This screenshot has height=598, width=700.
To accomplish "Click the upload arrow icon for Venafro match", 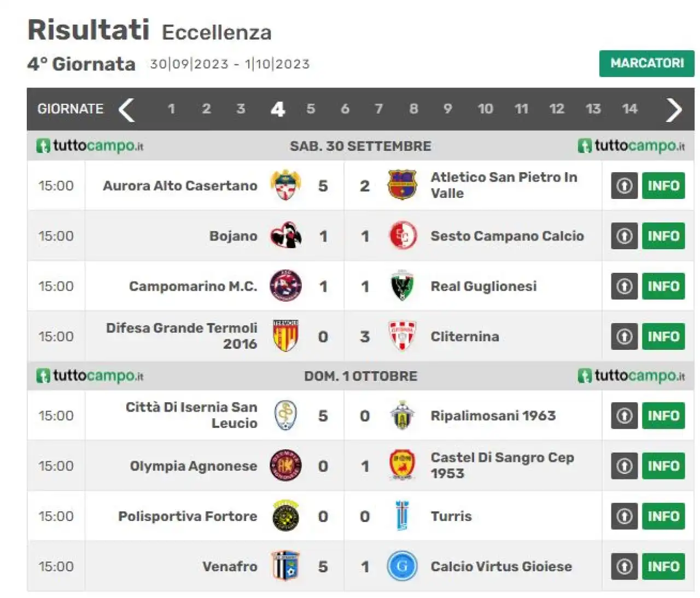I will click(625, 567).
